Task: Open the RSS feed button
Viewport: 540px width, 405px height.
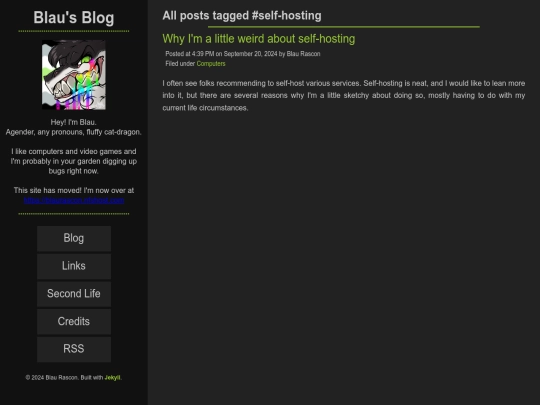Action: click(74, 349)
